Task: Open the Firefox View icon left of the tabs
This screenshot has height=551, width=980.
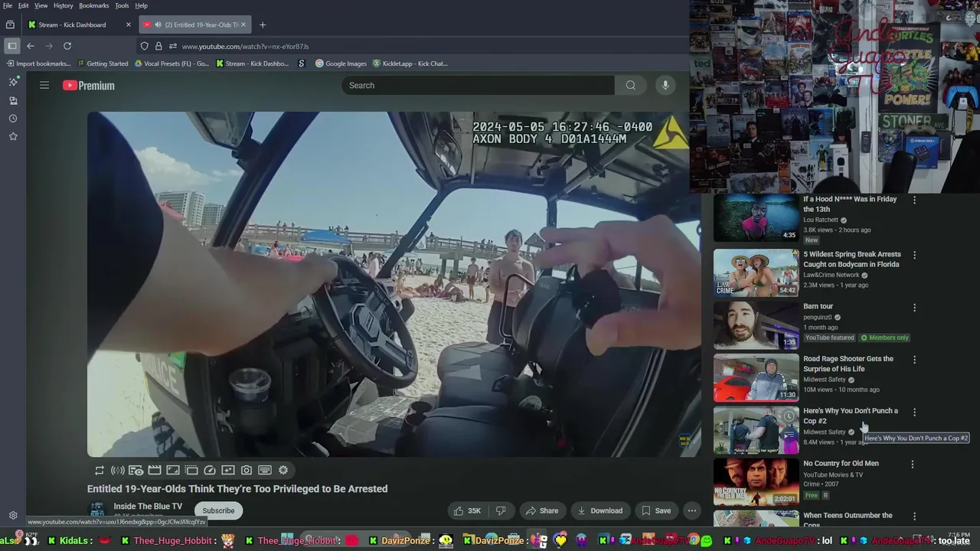Action: [10, 24]
